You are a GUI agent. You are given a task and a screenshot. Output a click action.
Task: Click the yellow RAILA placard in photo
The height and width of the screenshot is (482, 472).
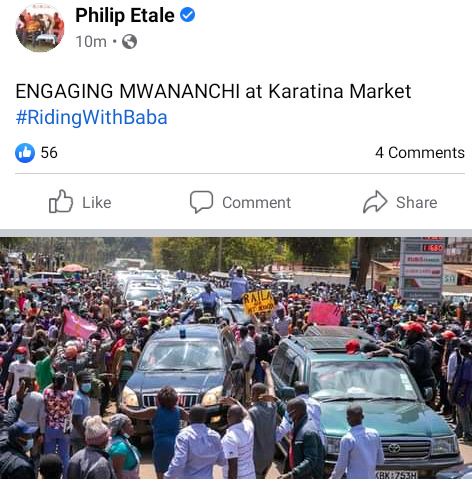(x=258, y=302)
